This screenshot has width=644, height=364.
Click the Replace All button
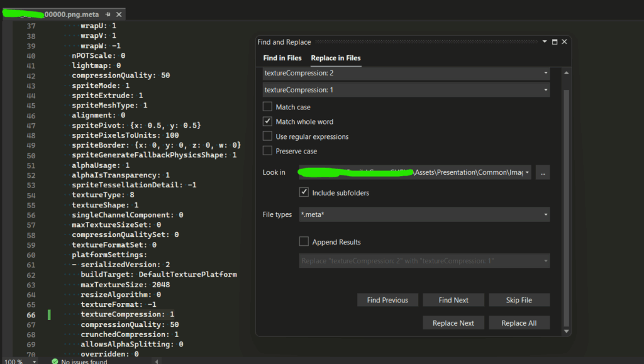(519, 323)
